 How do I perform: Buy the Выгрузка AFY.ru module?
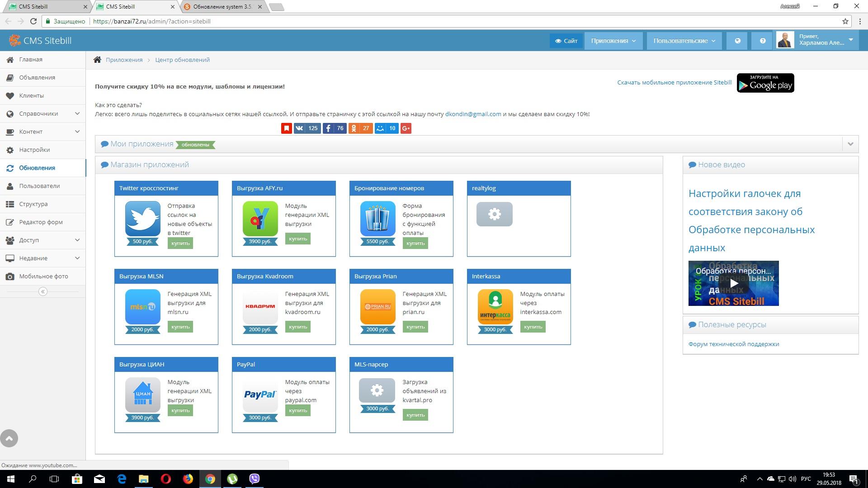click(x=298, y=239)
